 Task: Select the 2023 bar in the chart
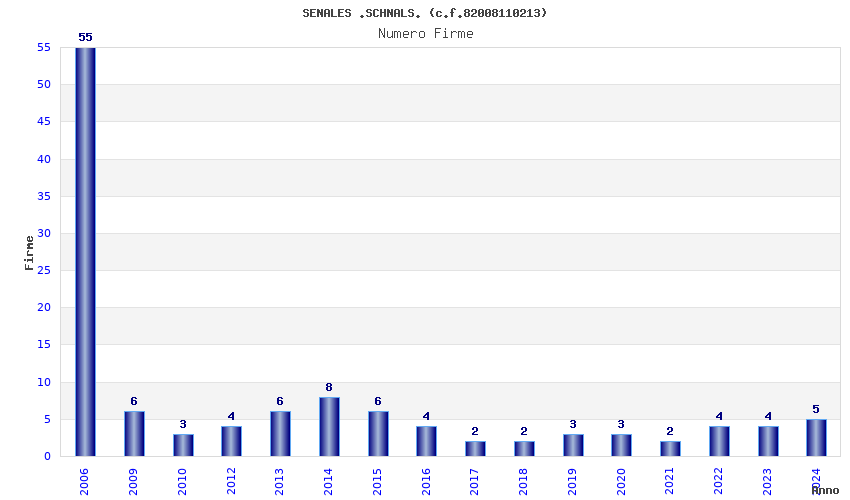point(768,441)
